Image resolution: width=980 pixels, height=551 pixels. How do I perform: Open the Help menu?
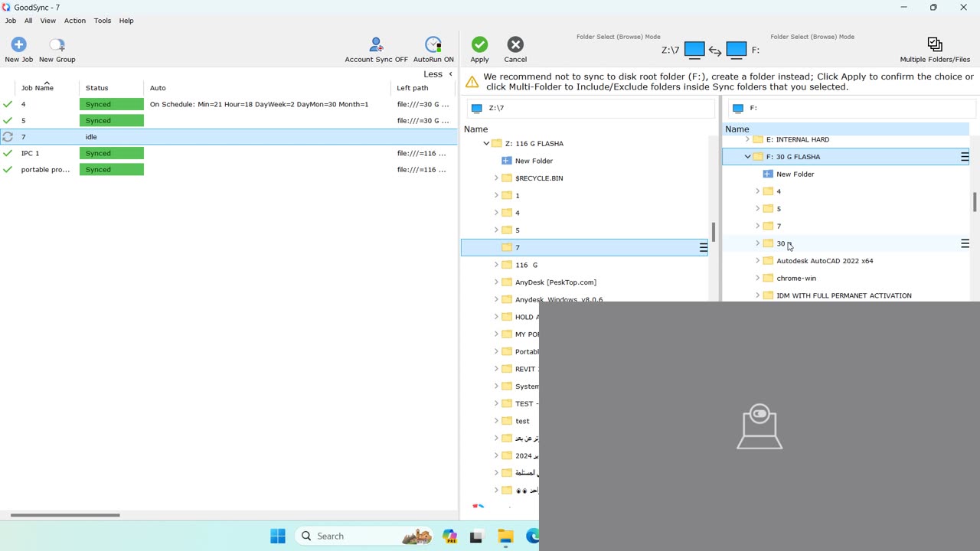(126, 21)
